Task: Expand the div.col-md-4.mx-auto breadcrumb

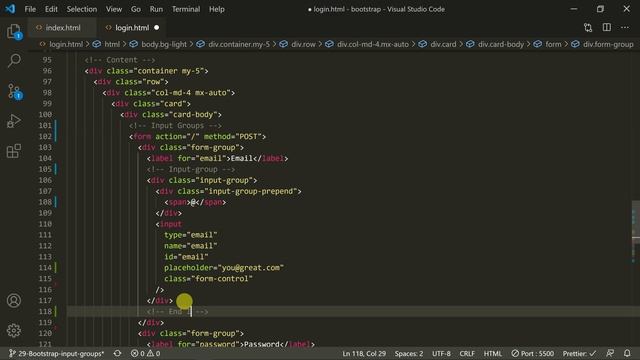Action: [373, 44]
